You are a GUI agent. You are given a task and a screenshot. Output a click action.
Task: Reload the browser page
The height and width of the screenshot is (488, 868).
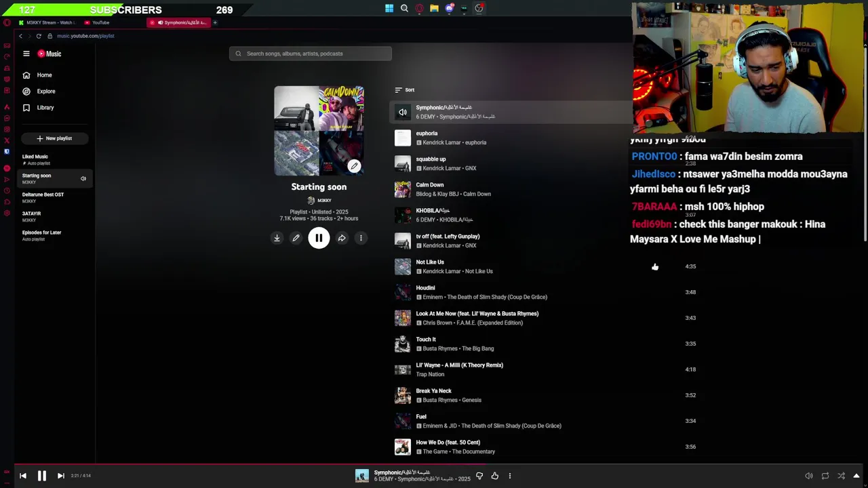click(39, 36)
